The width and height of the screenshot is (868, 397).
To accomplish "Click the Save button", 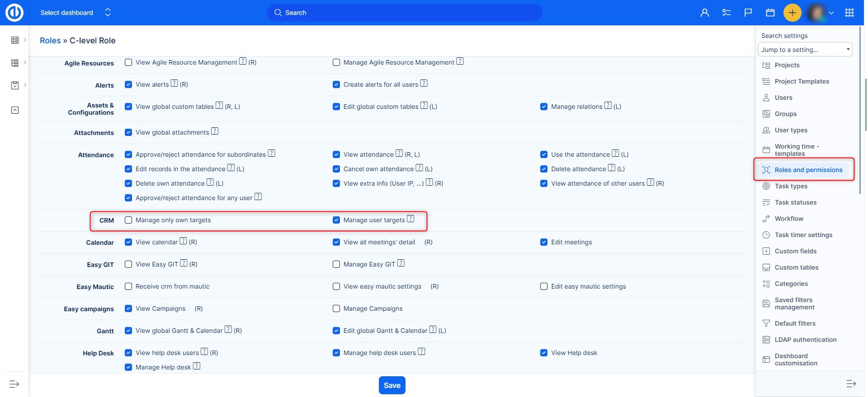I will 392,385.
